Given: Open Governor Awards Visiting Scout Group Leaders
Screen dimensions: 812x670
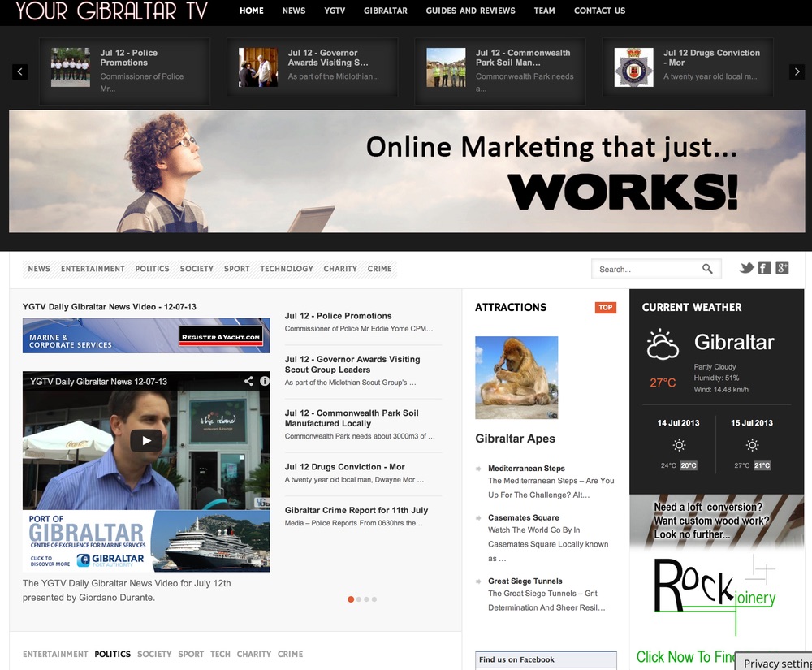Looking at the screenshot, I should tap(352, 365).
